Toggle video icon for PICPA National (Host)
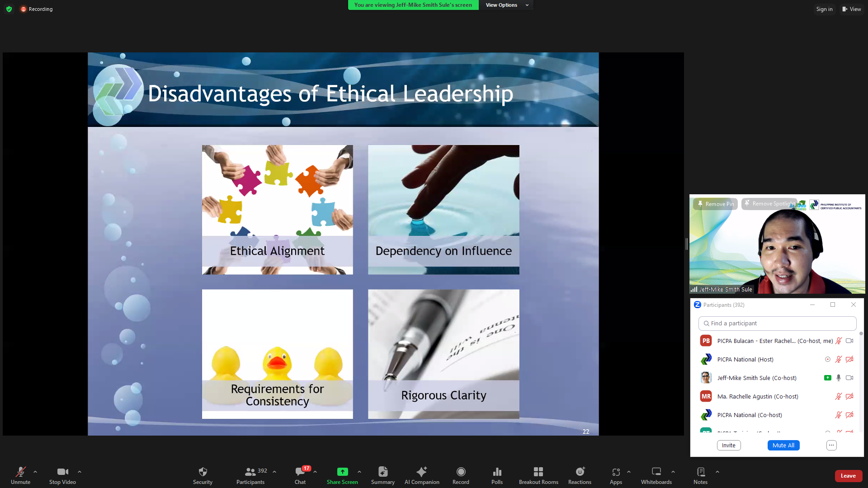Screen dimensions: 868x488 click(x=849, y=360)
